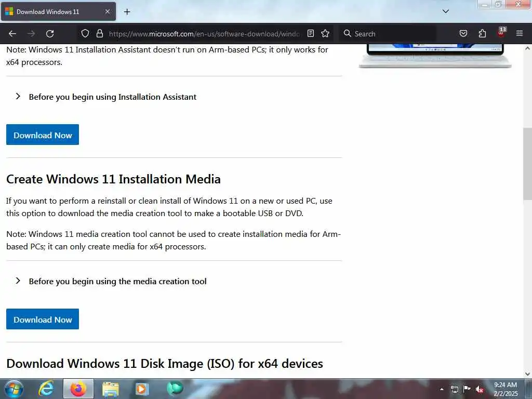This screenshot has height=399, width=532.
Task: Click the laptop image thumbnail
Action: [x=435, y=56]
